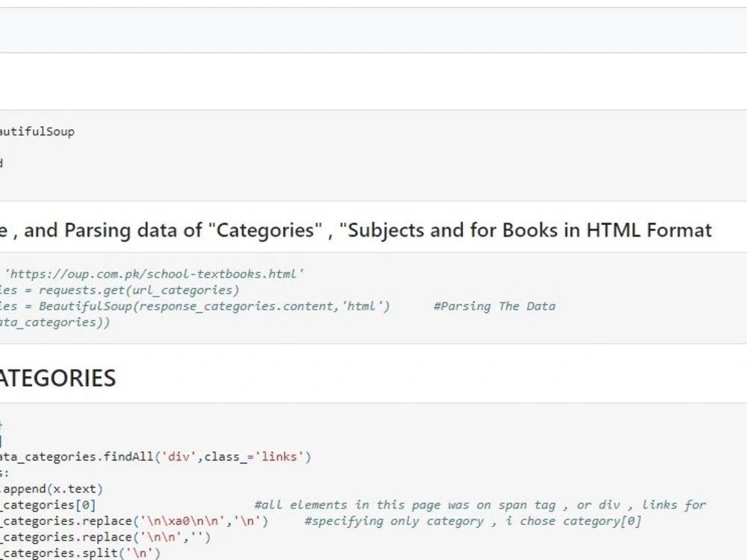Image resolution: width=747 pixels, height=560 pixels.
Task: Click the oup.com.pk school-textbooks URL string
Action: [155, 273]
